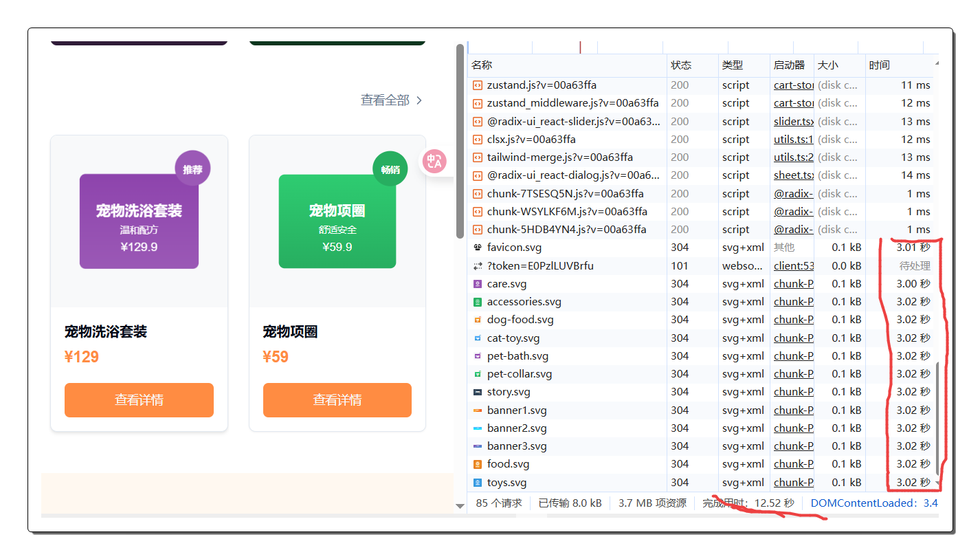Select pet-bath.svg request name

pos(517,356)
